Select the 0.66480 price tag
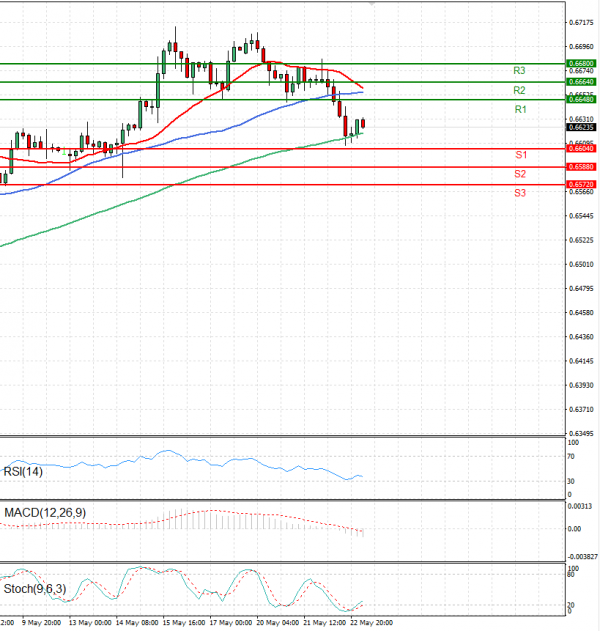The width and height of the screenshot is (600, 631). (581, 99)
